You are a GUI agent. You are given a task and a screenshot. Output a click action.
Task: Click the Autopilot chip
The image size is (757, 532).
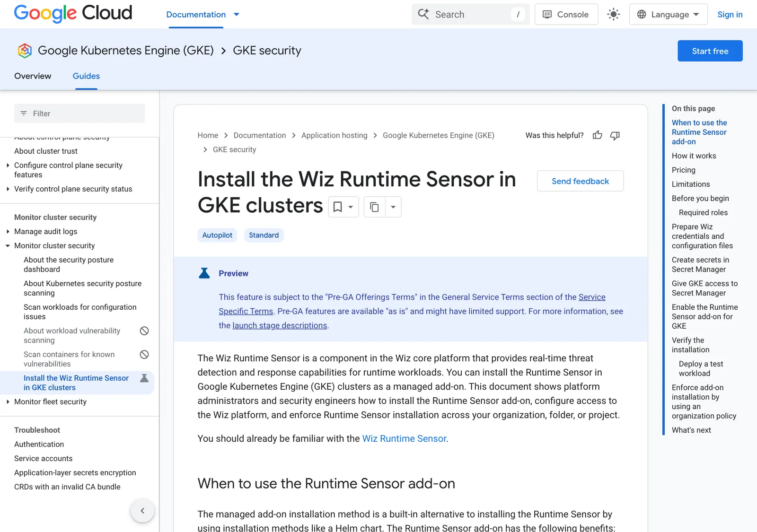click(x=217, y=235)
